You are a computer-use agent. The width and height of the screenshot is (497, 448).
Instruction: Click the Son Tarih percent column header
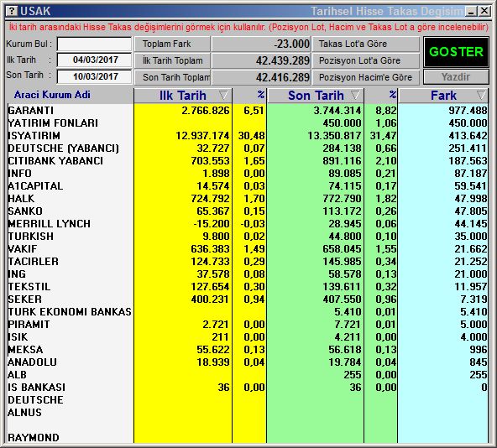[x=381, y=96]
